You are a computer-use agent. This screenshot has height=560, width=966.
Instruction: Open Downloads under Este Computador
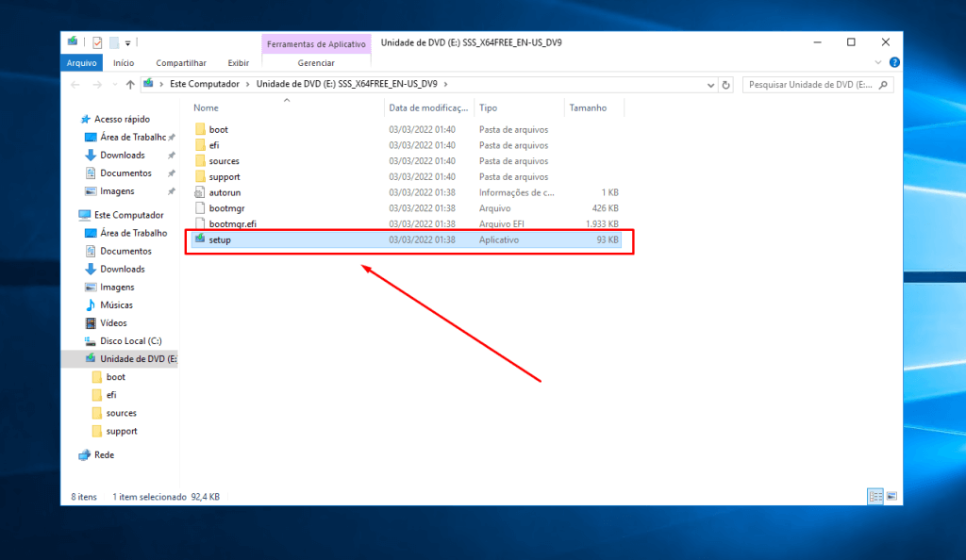[x=123, y=269]
